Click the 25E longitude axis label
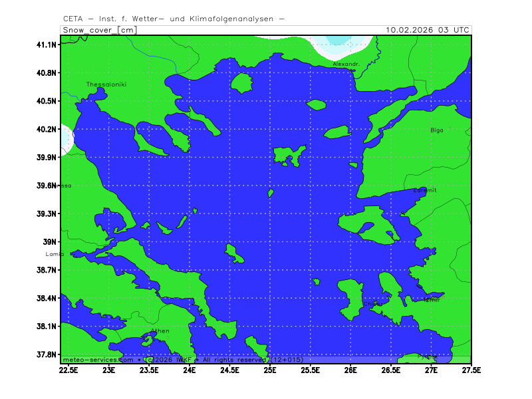The width and height of the screenshot is (532, 399). tap(270, 369)
